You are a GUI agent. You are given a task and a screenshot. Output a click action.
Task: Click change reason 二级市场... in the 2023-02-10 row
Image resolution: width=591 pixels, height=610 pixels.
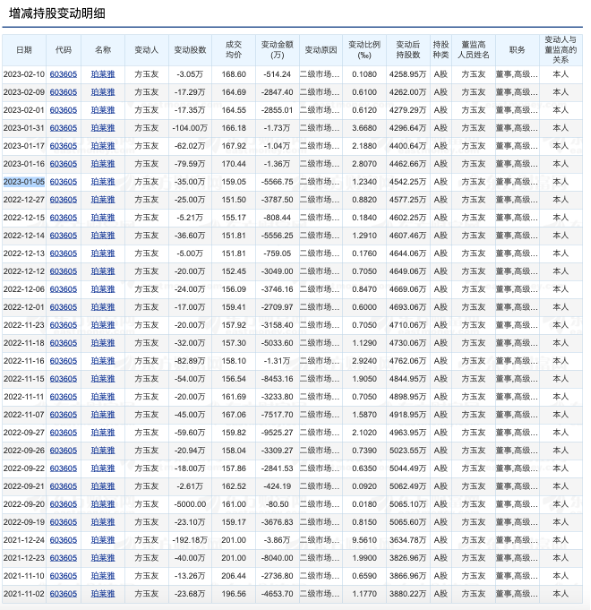pyautogui.click(x=320, y=74)
